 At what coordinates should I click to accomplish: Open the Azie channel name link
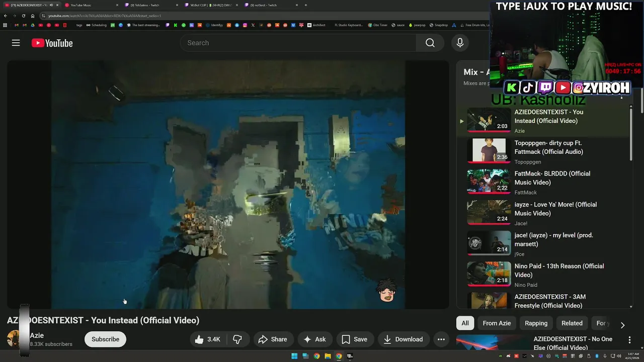pos(37,335)
